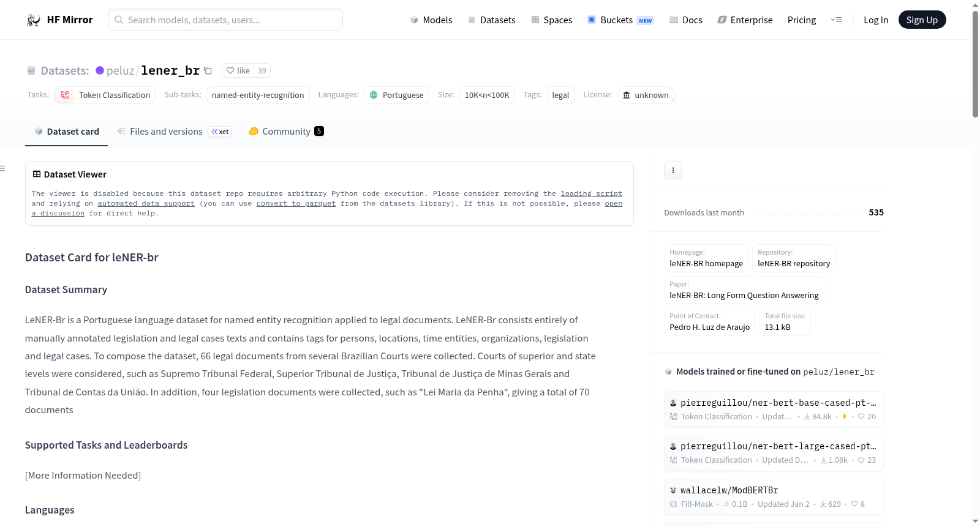Click the Languages section heading
980x527 pixels.
pyautogui.click(x=50, y=510)
